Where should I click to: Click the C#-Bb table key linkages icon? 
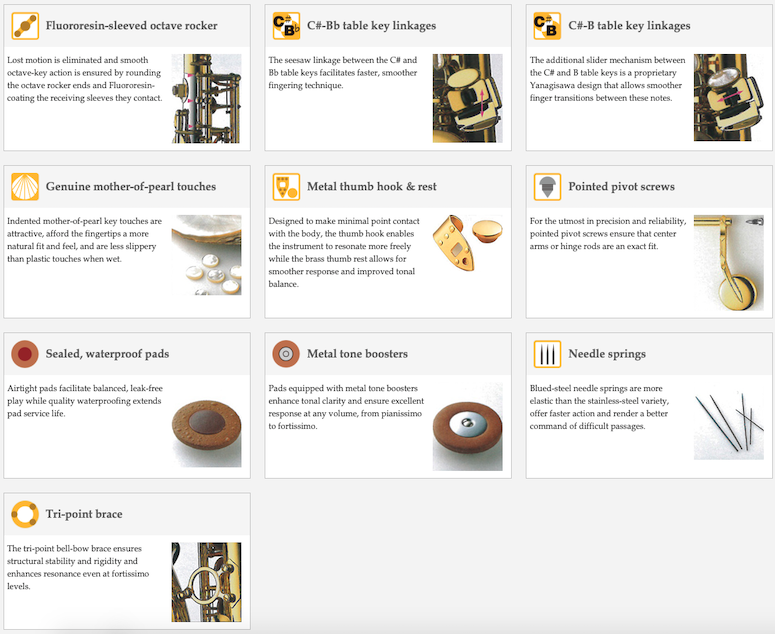pos(286,26)
